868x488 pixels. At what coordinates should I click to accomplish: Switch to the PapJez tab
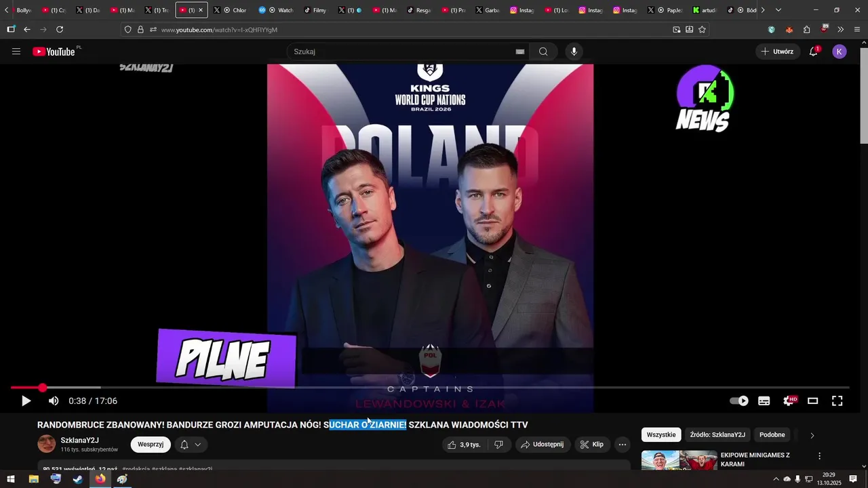[665, 10]
